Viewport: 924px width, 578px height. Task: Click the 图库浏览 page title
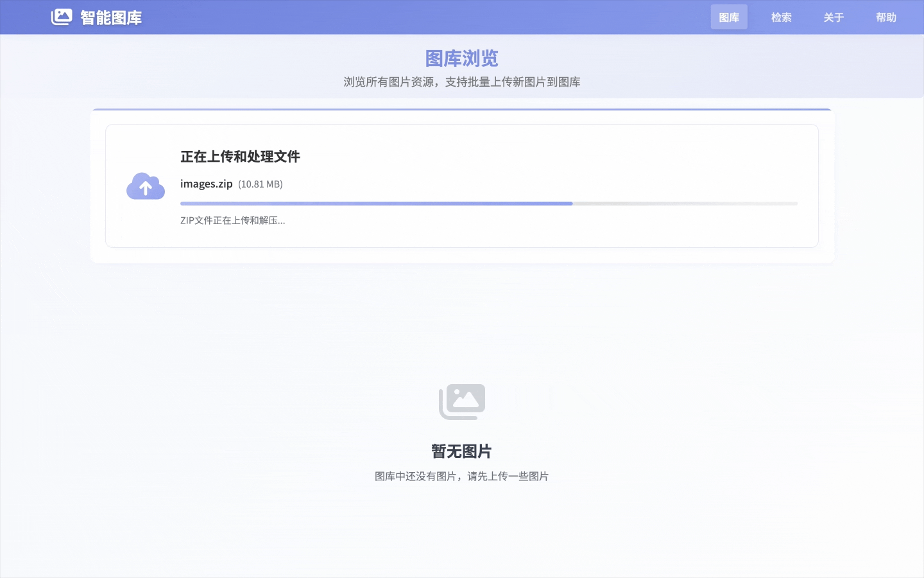(x=462, y=58)
